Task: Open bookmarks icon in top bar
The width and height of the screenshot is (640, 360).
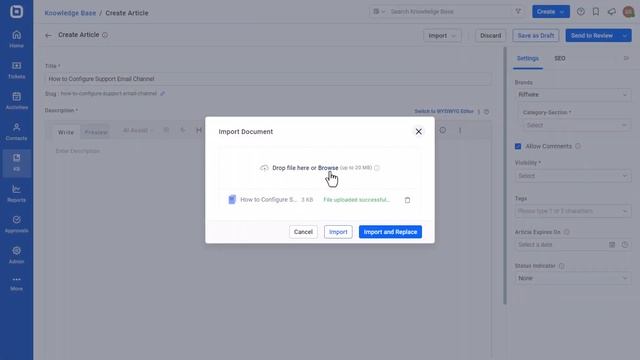Action: point(596,12)
